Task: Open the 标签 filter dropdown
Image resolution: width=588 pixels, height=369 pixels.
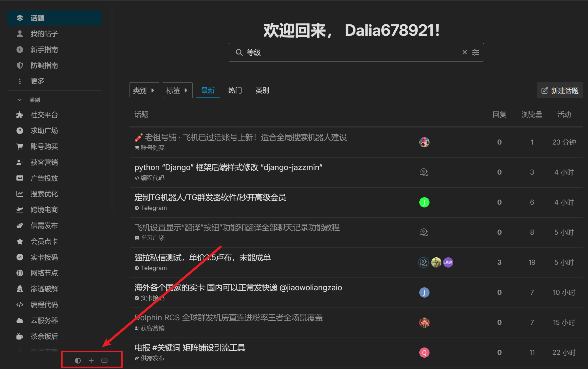Action: (x=177, y=90)
